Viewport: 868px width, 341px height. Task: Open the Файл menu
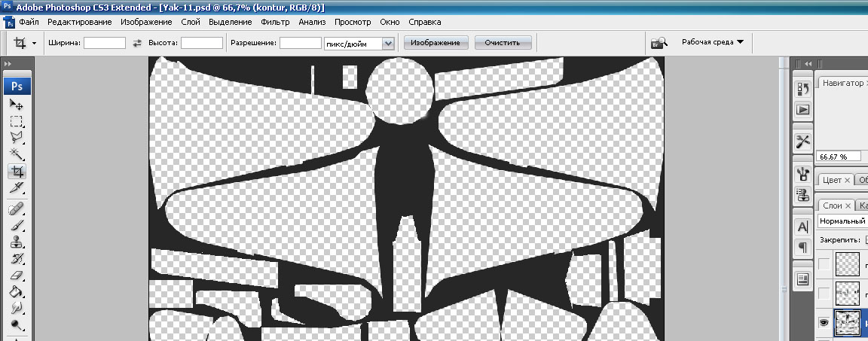[x=29, y=22]
